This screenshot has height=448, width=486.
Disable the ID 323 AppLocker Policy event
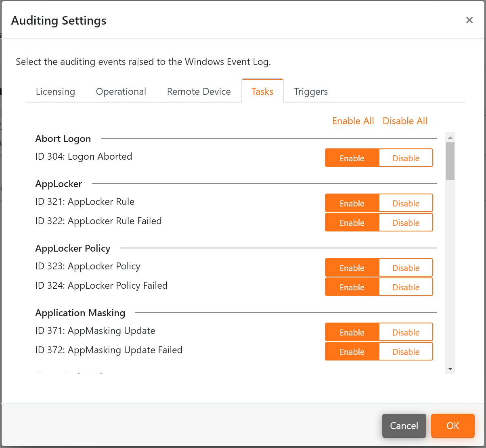point(406,267)
